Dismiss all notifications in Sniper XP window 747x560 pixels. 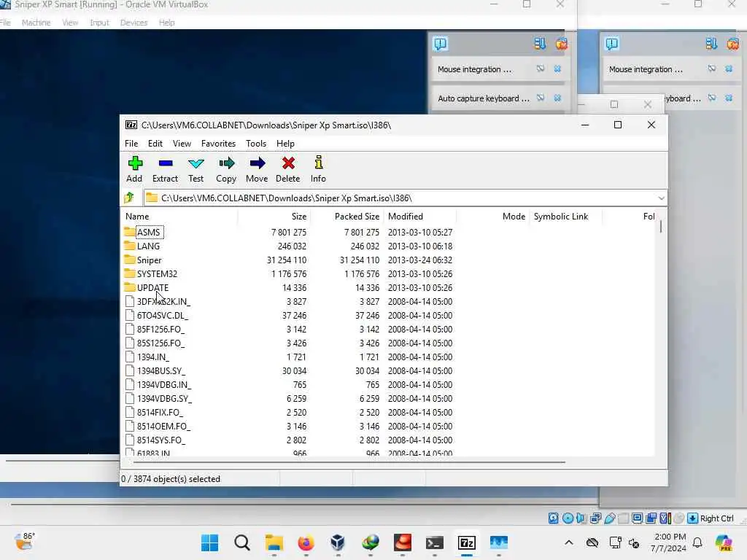point(562,44)
